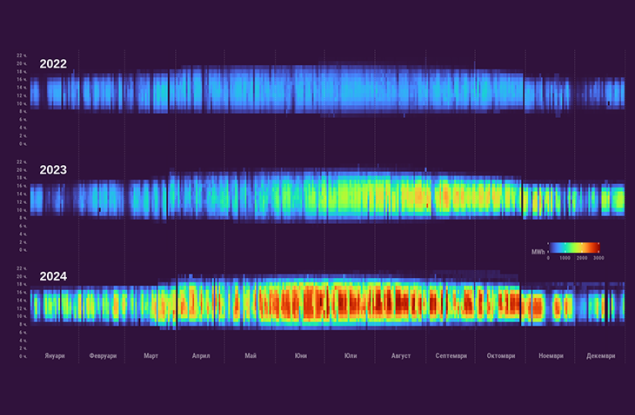Click the 2022 year label
This screenshot has height=415, width=635.
[x=53, y=64]
